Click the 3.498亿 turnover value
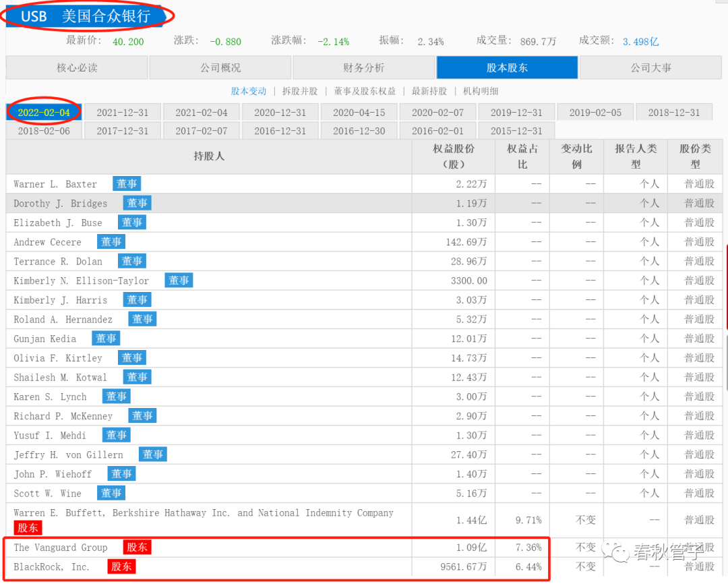The width and height of the screenshot is (728, 584). (x=641, y=42)
